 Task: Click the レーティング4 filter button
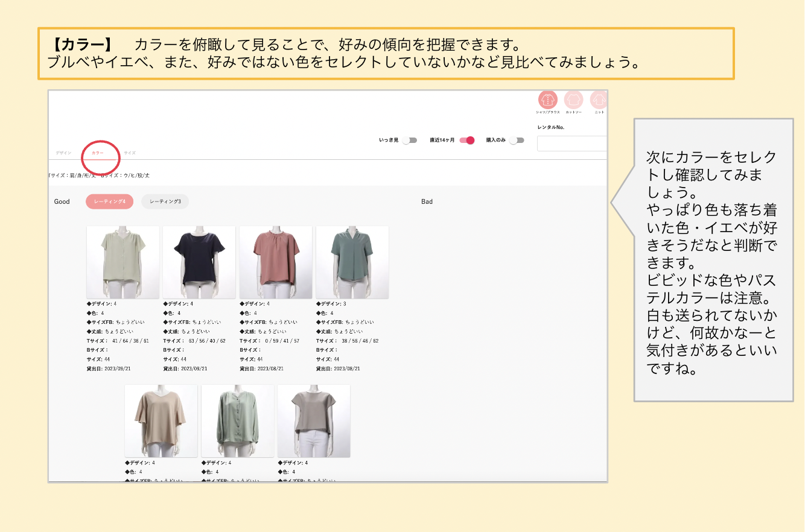pos(109,201)
